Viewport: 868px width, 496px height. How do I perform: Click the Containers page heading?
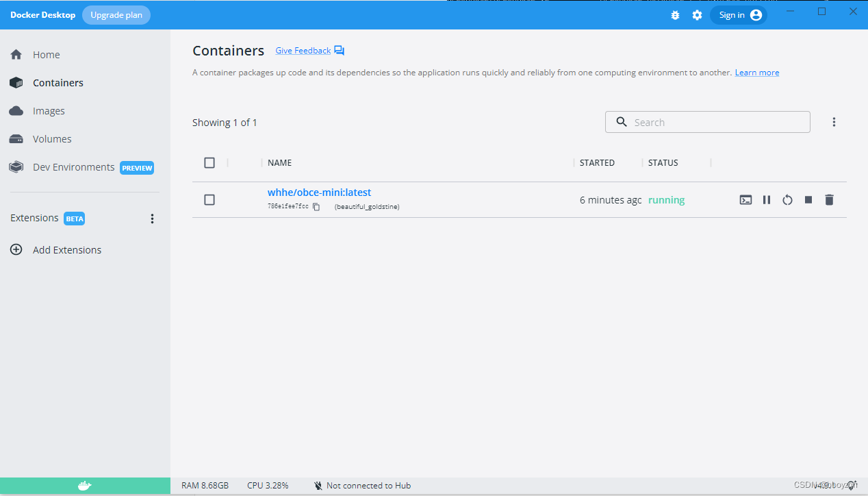coord(229,51)
